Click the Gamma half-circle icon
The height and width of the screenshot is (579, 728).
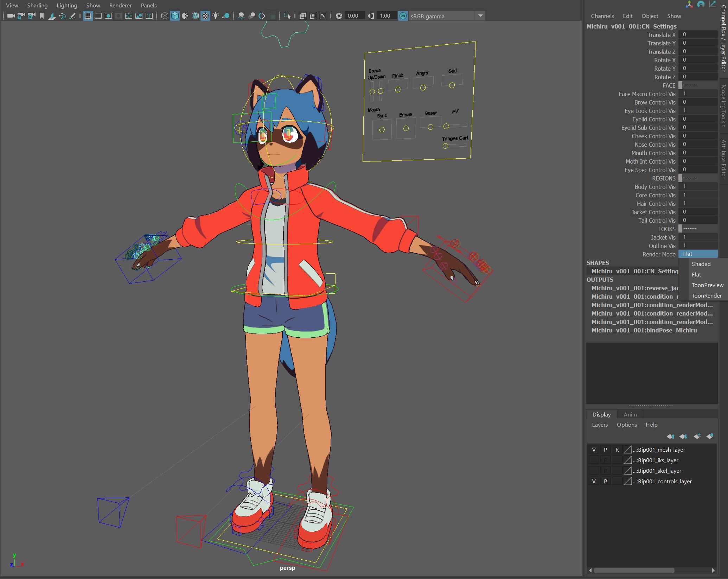(371, 16)
